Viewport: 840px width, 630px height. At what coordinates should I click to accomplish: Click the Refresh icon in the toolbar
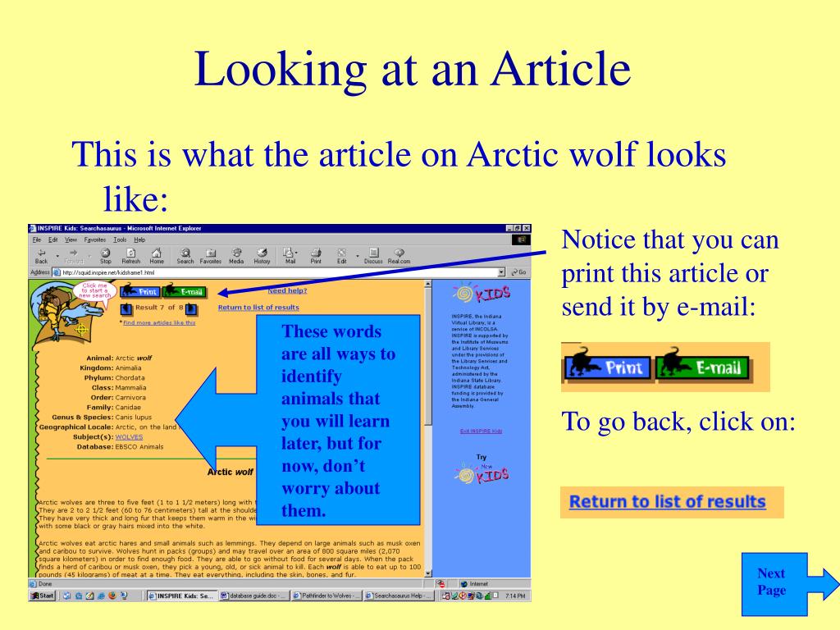point(130,256)
